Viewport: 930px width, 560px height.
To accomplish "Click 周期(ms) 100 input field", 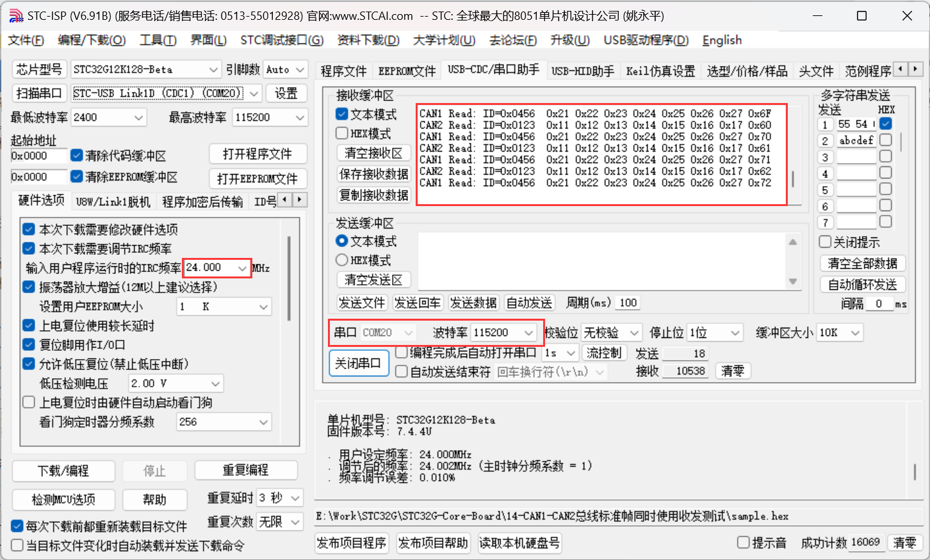I will click(x=628, y=303).
